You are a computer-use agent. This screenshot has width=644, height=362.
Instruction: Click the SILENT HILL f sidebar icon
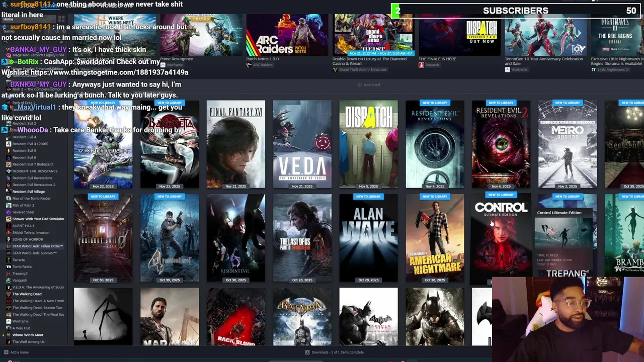(9, 226)
